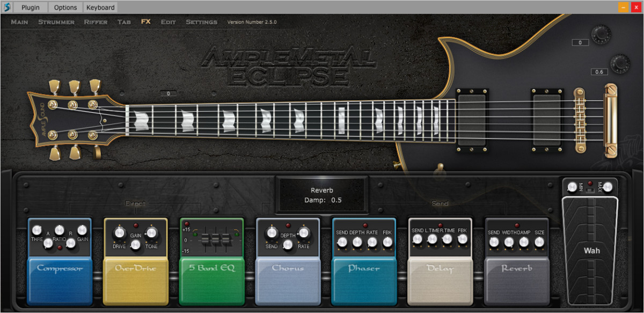Click the OverDrive TONE knob
The height and width of the screenshot is (313, 644).
click(151, 232)
